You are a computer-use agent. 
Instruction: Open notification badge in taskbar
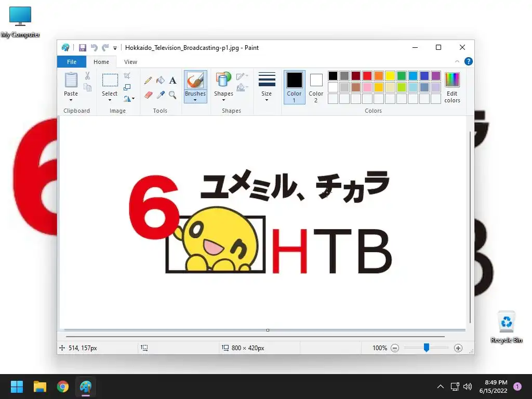pos(517,387)
